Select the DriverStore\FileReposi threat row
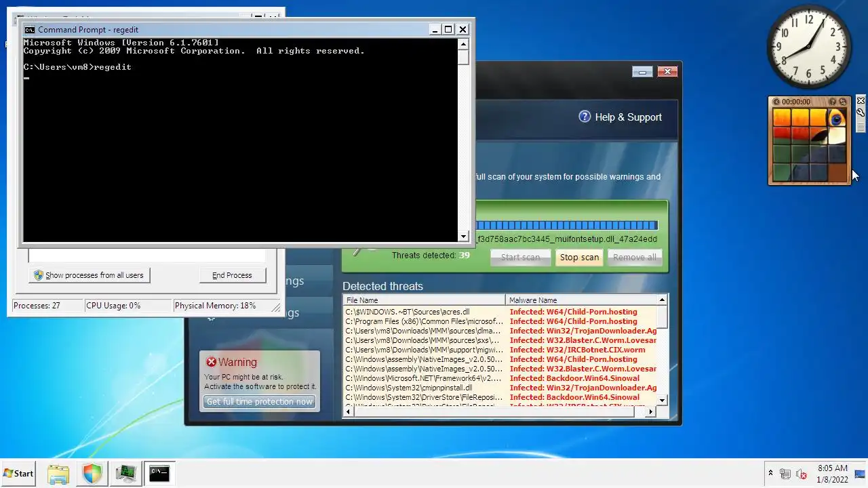Screen dimensions: 868x488 (x=500, y=397)
